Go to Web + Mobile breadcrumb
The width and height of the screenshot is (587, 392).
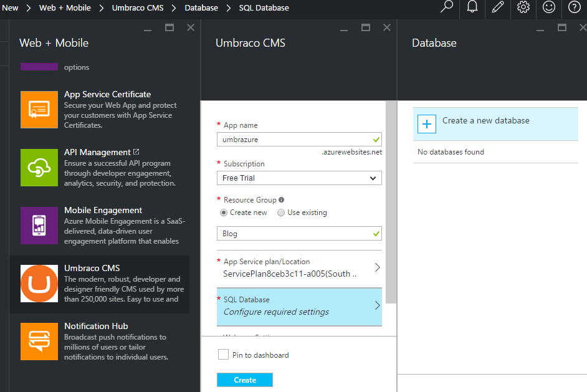coord(65,8)
